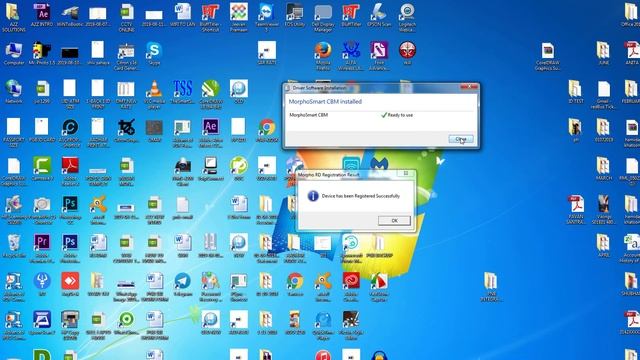Launch ALFA Wireless utility shortcut

[x=351, y=56]
